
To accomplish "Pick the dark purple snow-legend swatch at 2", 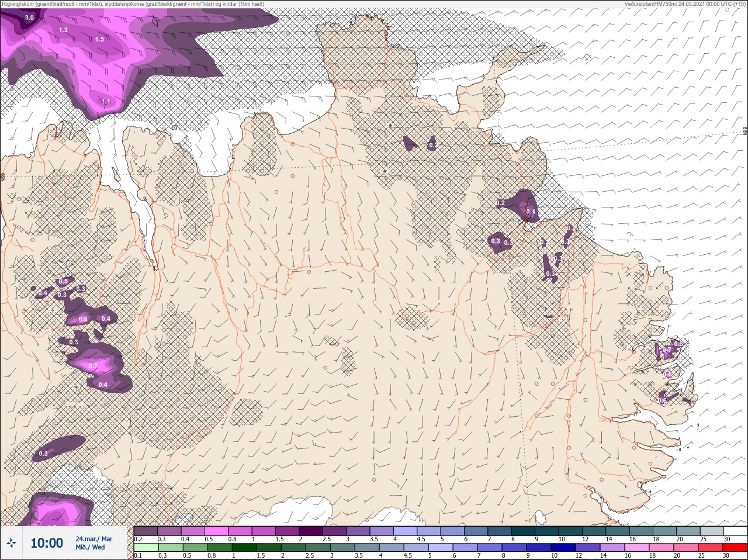I will [312, 531].
